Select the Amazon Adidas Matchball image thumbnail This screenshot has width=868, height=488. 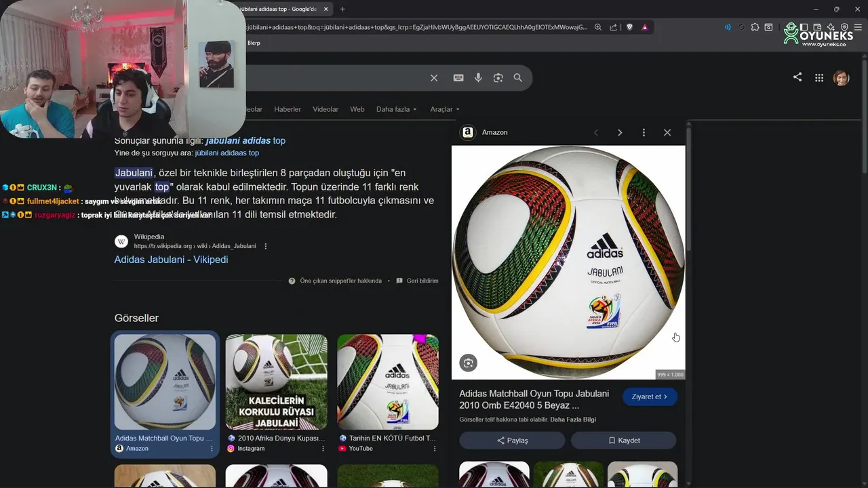click(165, 382)
